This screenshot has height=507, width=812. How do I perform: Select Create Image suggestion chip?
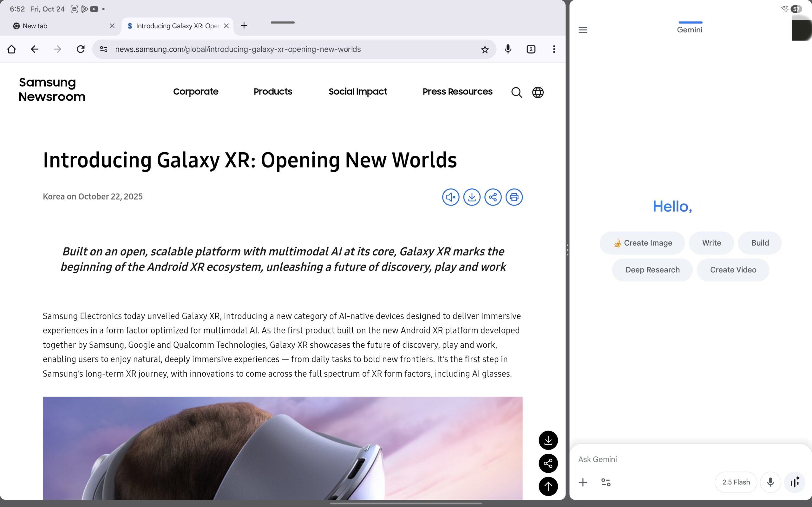(x=642, y=243)
